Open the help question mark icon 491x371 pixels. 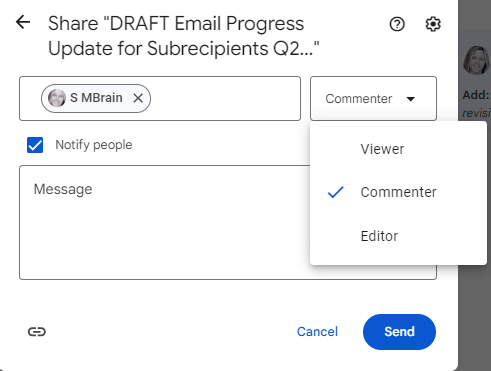tap(397, 24)
